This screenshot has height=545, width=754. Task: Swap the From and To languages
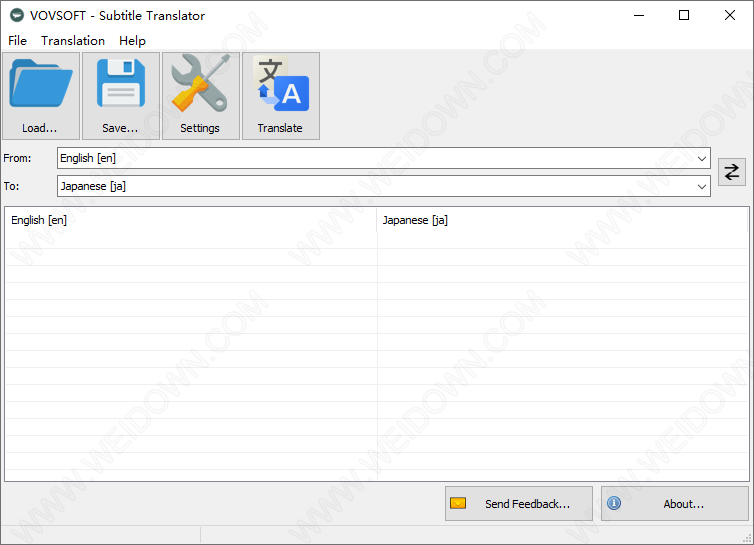click(x=731, y=172)
